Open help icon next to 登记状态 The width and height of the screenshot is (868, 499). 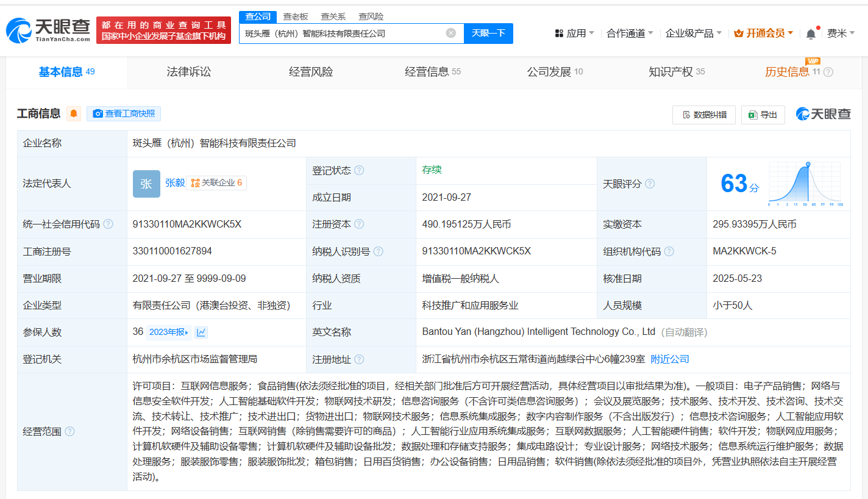tap(359, 170)
